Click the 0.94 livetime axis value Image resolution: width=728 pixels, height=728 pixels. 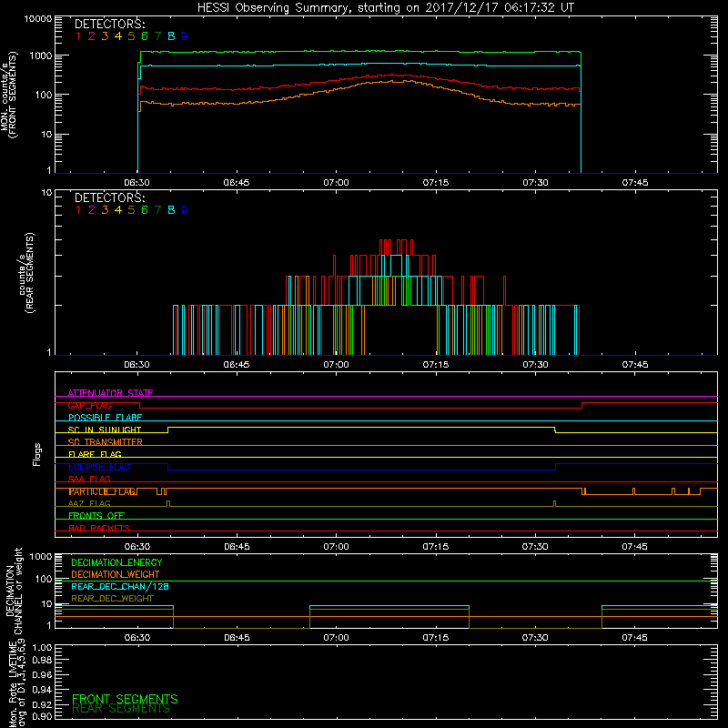pyautogui.click(x=42, y=689)
